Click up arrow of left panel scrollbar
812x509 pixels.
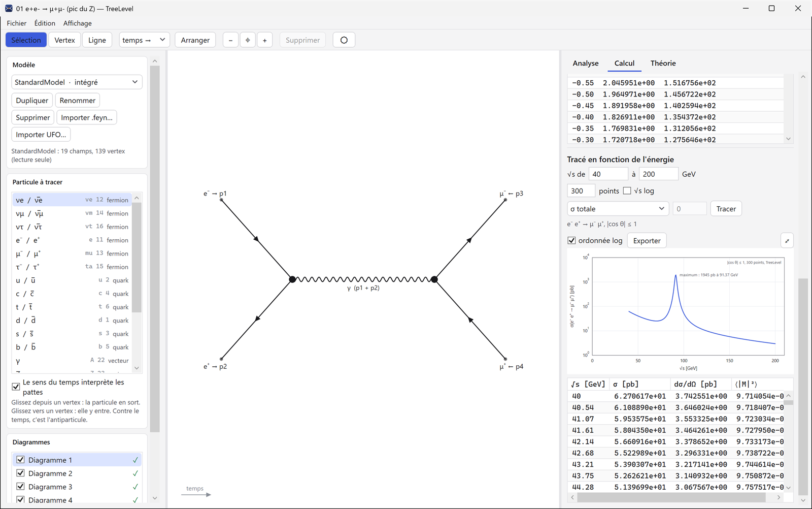(x=155, y=61)
